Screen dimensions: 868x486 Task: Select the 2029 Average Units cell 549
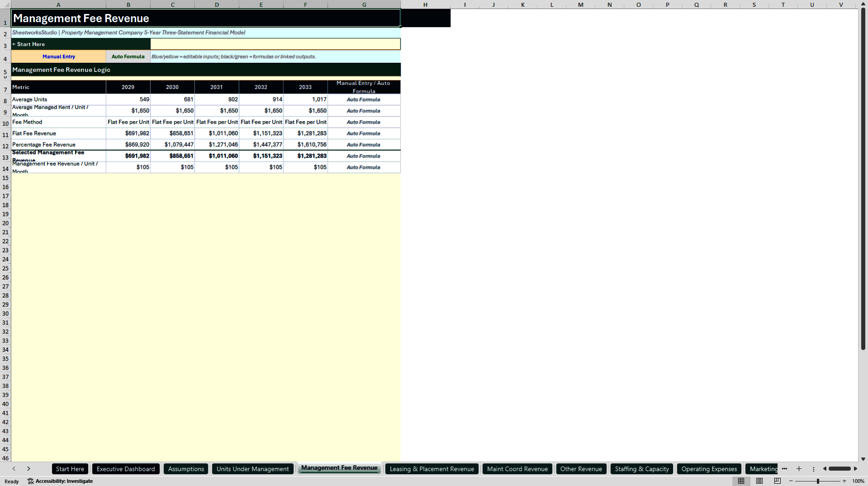tap(128, 99)
